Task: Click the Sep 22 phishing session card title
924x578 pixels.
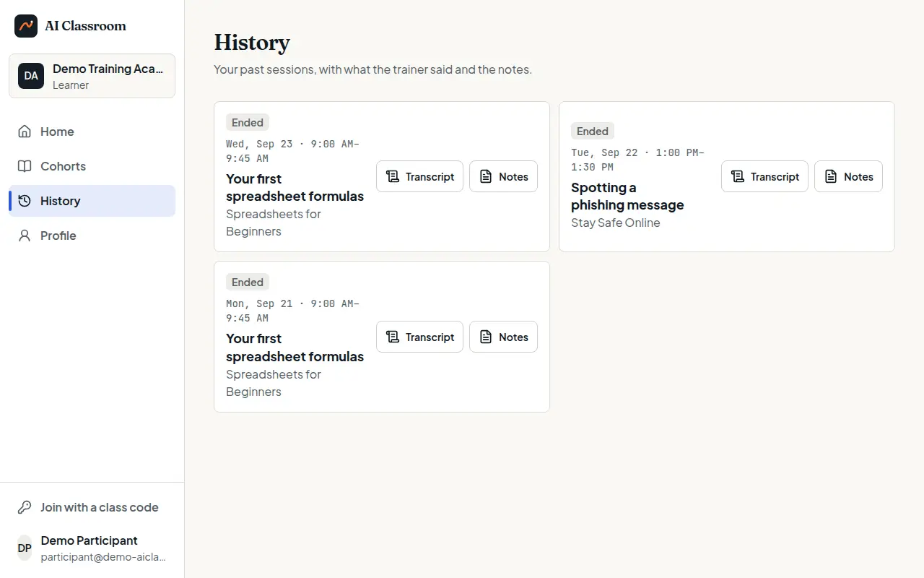Action: [627, 197]
